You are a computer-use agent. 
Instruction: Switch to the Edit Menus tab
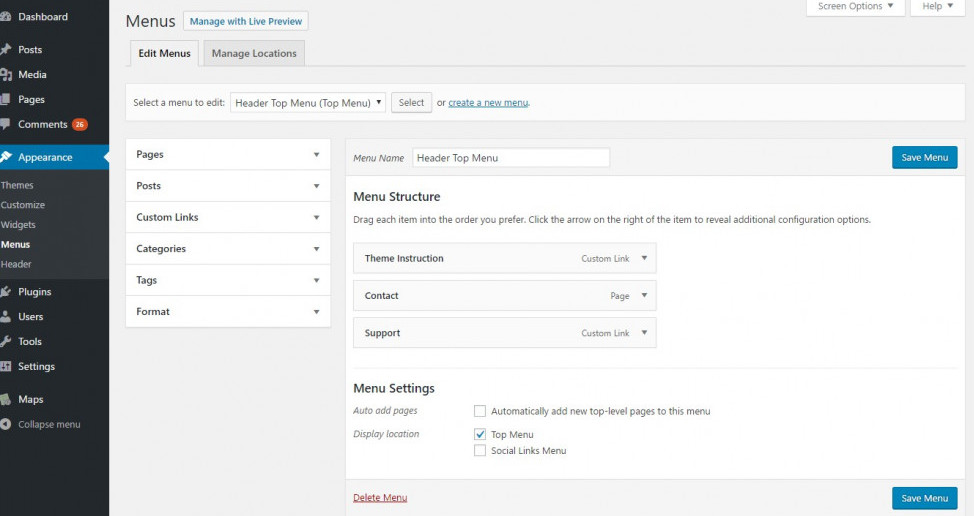165,53
